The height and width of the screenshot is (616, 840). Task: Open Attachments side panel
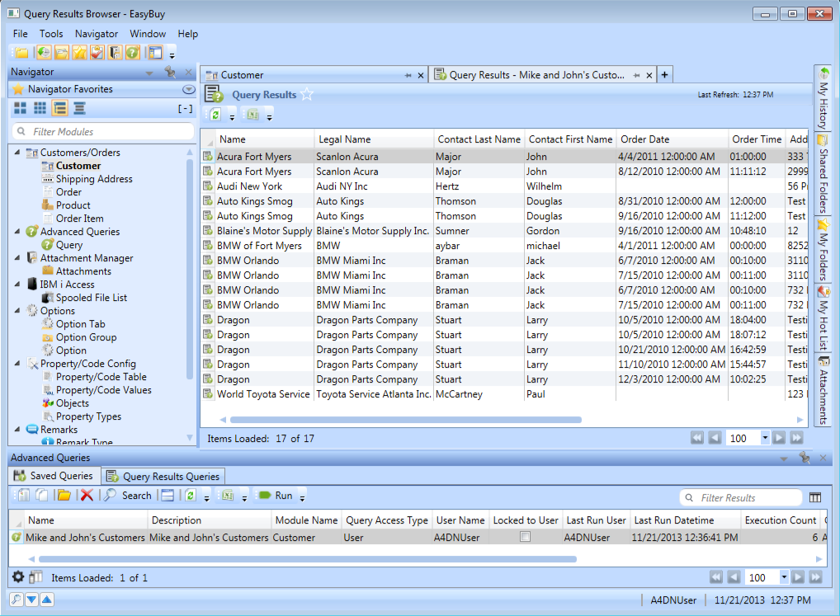coord(823,389)
